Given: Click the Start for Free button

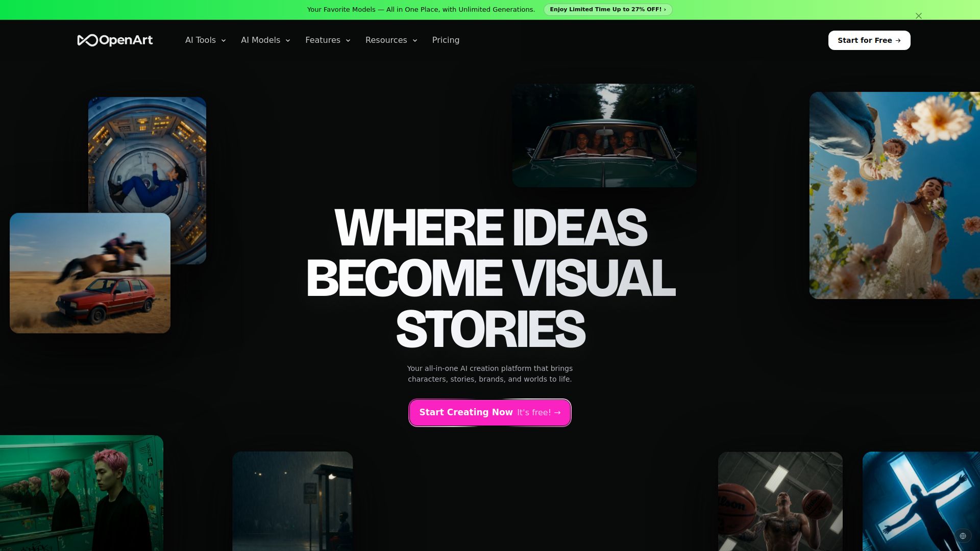Looking at the screenshot, I should tap(869, 40).
